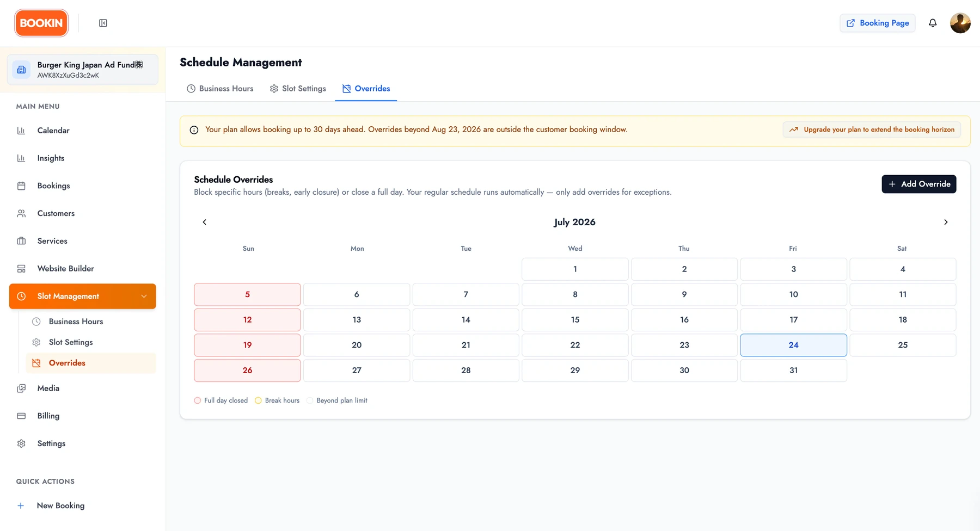Click the info icon in plan banner
This screenshot has height=531, width=980.
194,130
